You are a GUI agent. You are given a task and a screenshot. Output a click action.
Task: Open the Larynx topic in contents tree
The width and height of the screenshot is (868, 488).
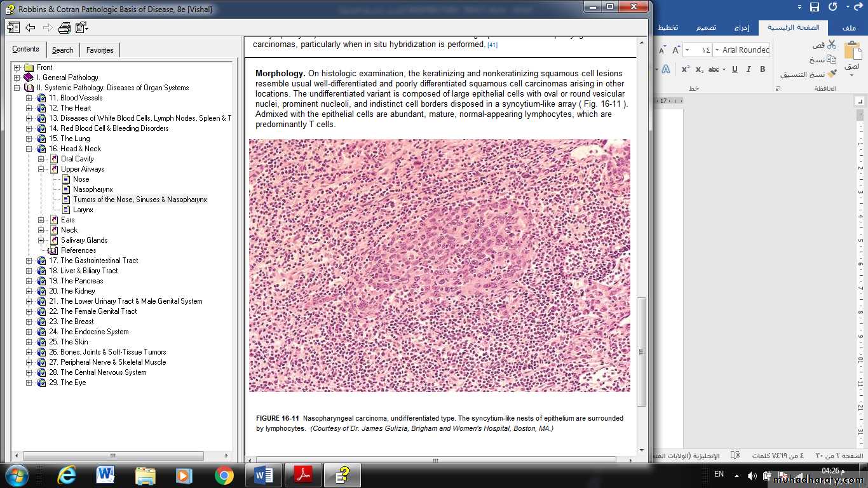tap(83, 210)
